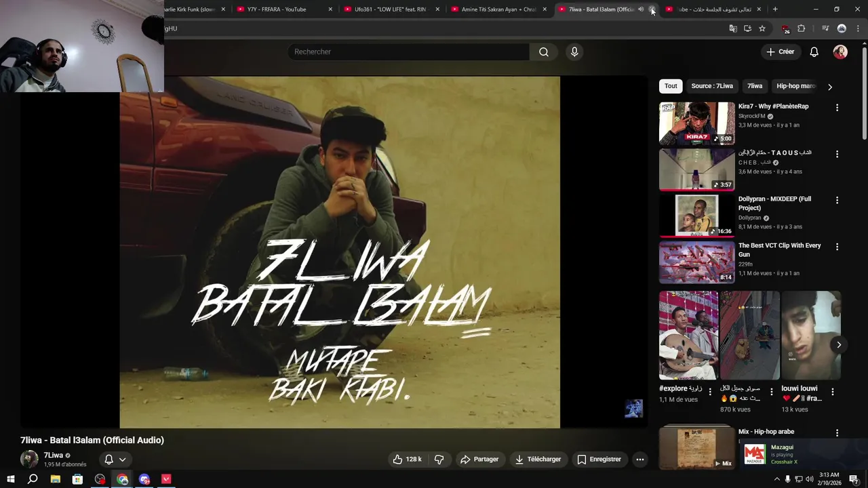This screenshot has height=488, width=868.
Task: Open options for Best VCT Clip video
Action: (x=837, y=247)
